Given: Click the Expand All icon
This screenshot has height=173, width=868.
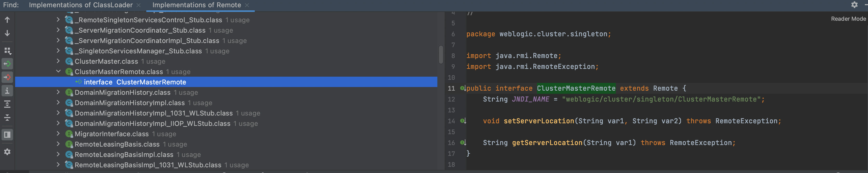Looking at the screenshot, I should click(7, 104).
